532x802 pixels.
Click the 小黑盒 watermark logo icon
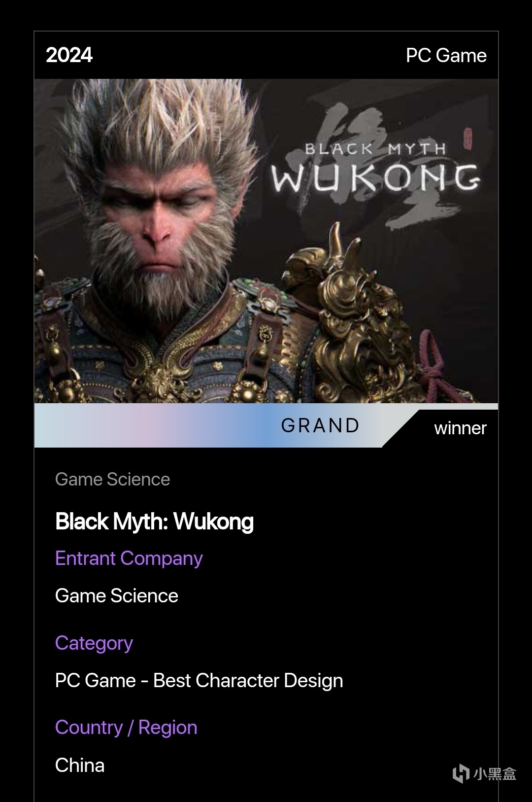point(461,773)
